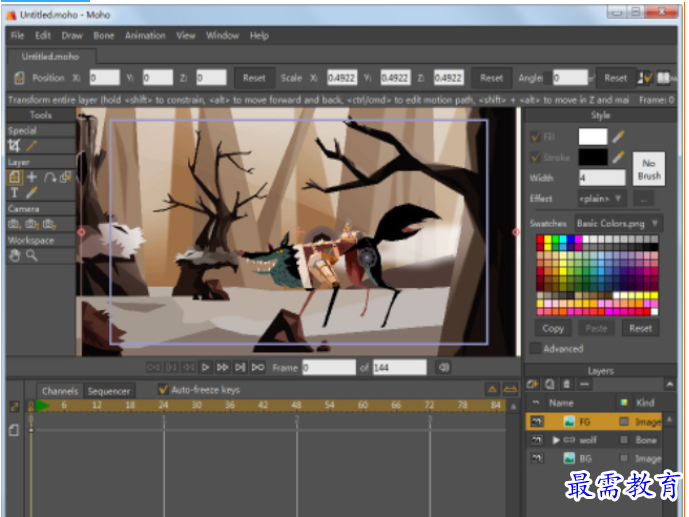Open the Draw menu

click(x=72, y=36)
